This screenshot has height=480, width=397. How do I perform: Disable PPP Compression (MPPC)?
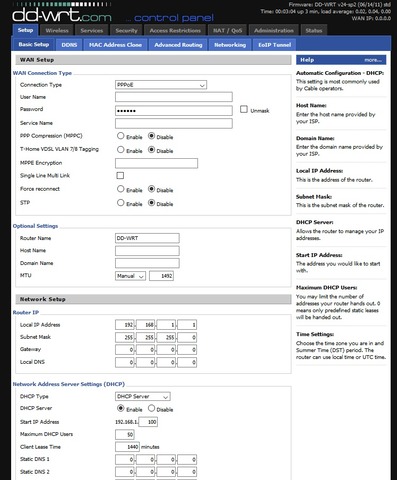[x=151, y=136]
